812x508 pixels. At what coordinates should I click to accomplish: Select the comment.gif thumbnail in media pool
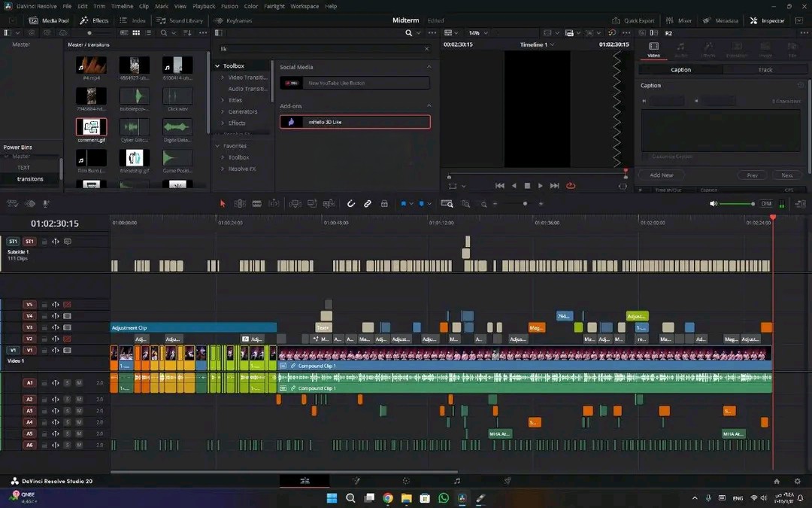(x=91, y=126)
